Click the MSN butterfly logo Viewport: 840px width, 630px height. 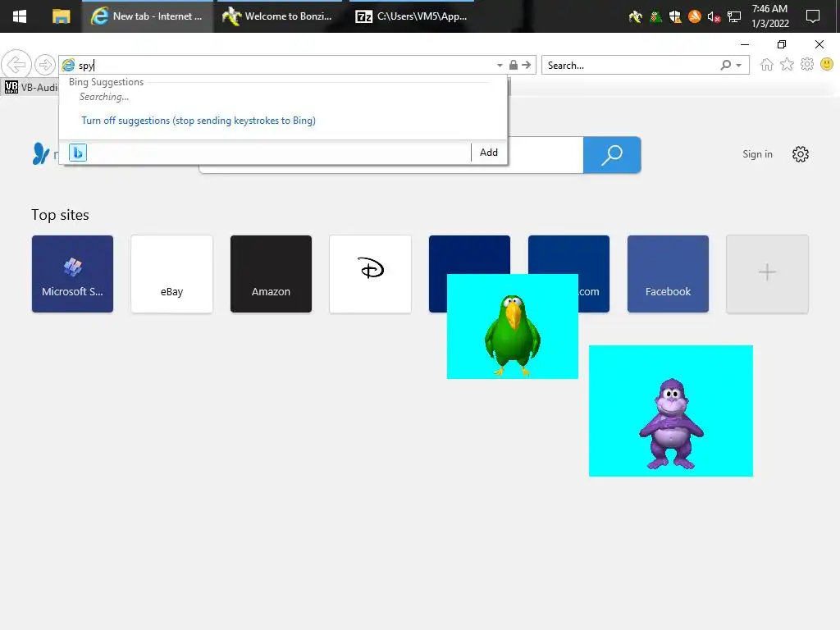[41, 153]
